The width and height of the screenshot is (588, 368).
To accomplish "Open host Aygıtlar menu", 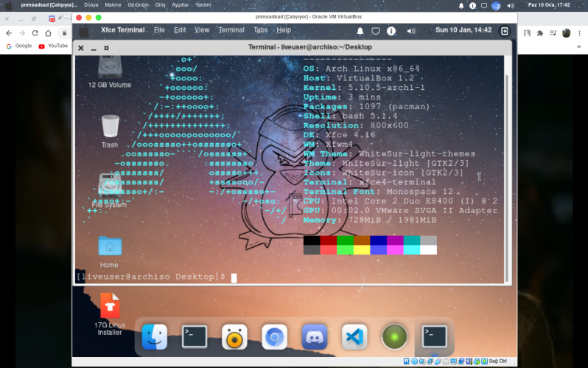I will (x=180, y=5).
